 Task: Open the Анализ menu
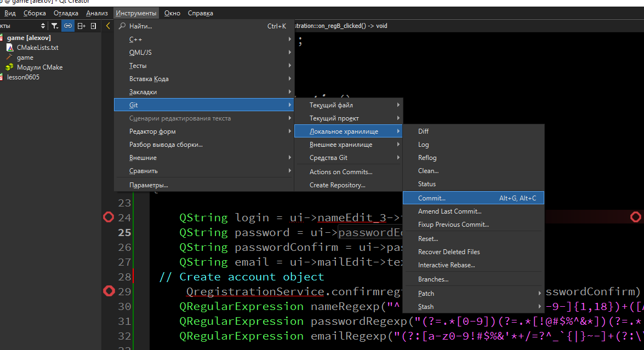coord(97,13)
